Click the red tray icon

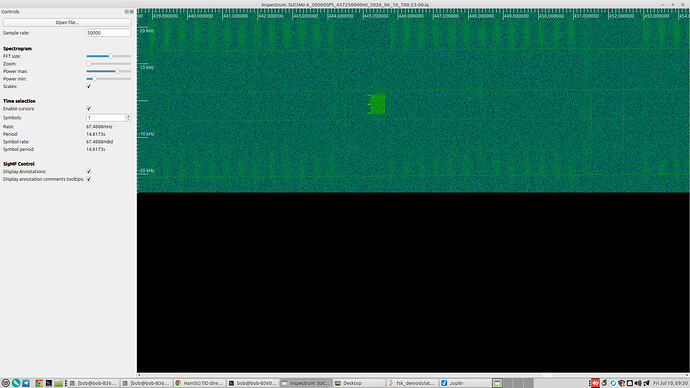point(595,383)
